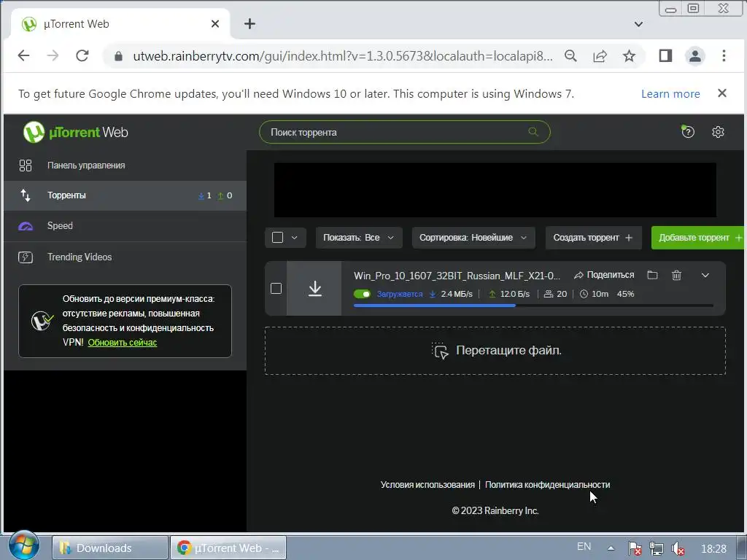Click the 45% progress percentage
This screenshot has width=747, height=560.
tap(625, 294)
